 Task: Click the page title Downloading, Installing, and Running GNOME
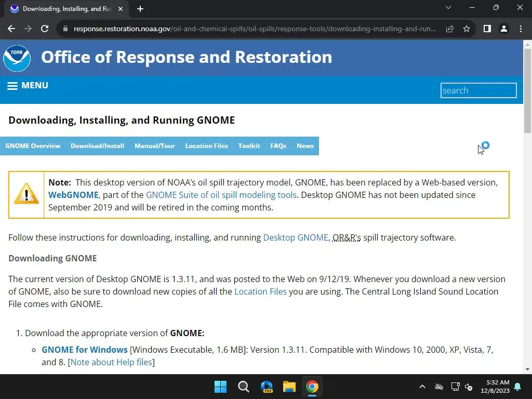tap(122, 121)
